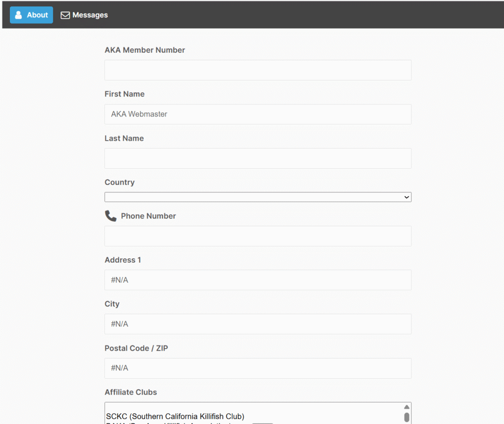Focus the Phone Number input
Viewport: 504px width, 424px height.
(x=257, y=236)
